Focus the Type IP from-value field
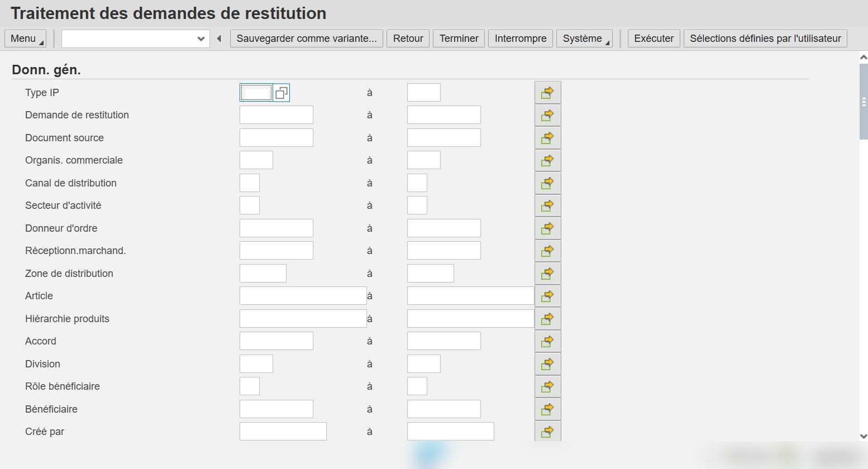This screenshot has width=868, height=469. pos(256,93)
